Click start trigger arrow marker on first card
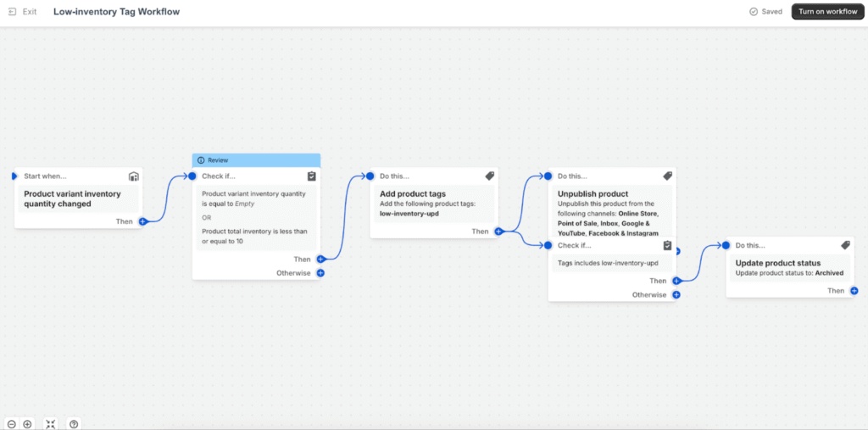868x430 pixels. (x=14, y=176)
